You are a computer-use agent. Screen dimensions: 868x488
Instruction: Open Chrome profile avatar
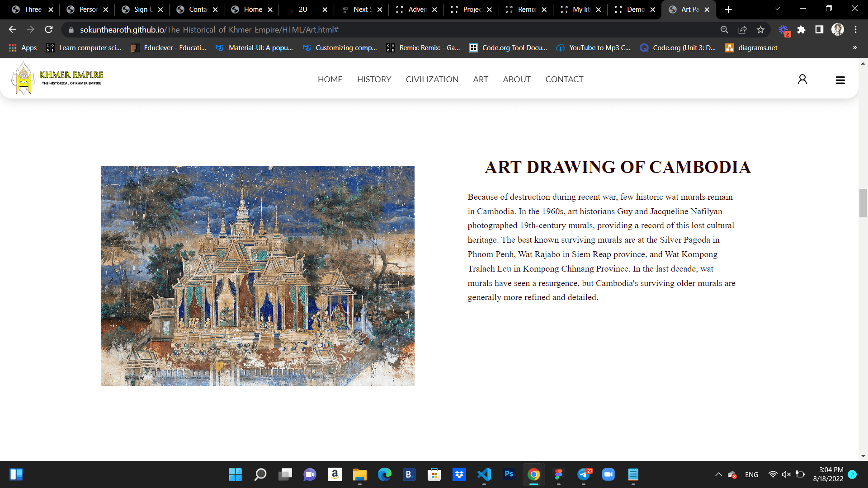838,29
